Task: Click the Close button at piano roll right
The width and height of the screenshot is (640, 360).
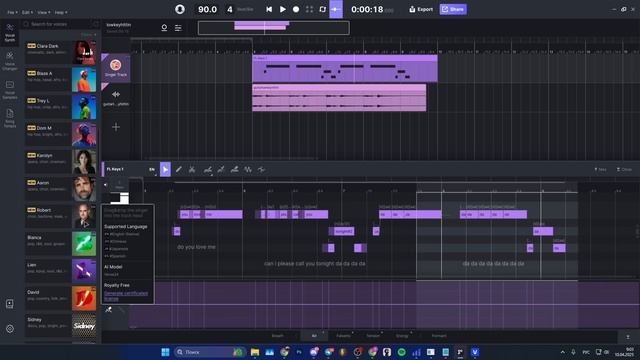Action: (624, 169)
